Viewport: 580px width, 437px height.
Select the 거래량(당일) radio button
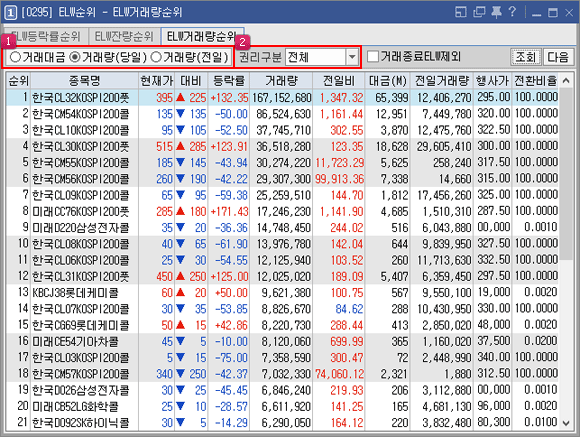click(108, 57)
